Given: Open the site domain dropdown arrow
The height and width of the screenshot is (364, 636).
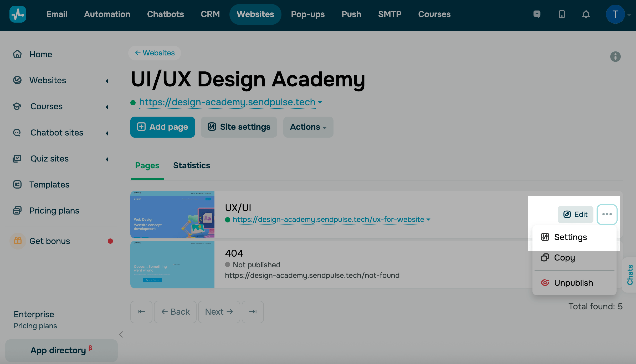Looking at the screenshot, I should pyautogui.click(x=320, y=102).
